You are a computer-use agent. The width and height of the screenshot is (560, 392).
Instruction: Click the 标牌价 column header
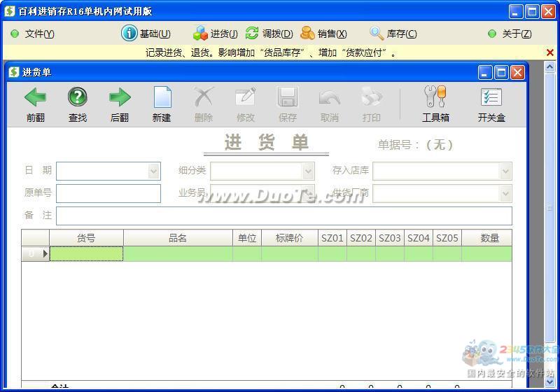point(290,238)
